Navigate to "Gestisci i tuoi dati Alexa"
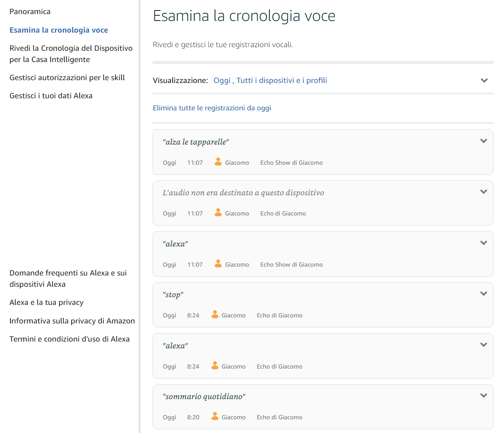Screen dimensions: 504x433 [x=51, y=96]
